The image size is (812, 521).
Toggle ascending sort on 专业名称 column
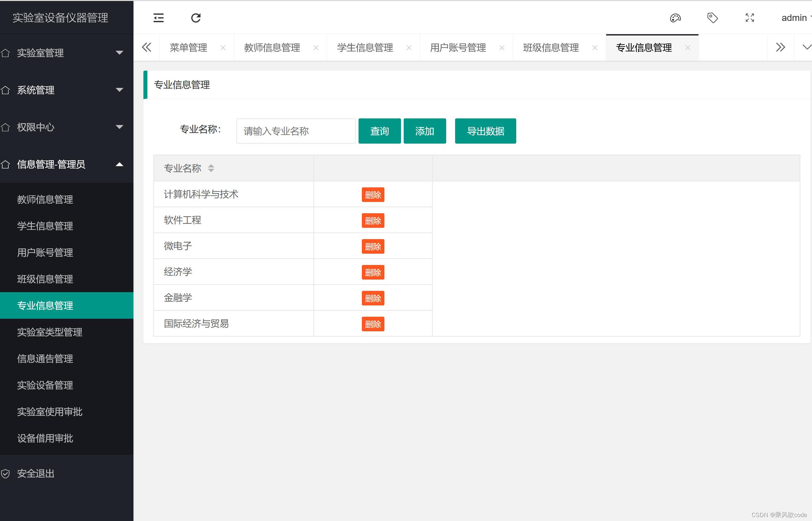pyautogui.click(x=211, y=165)
